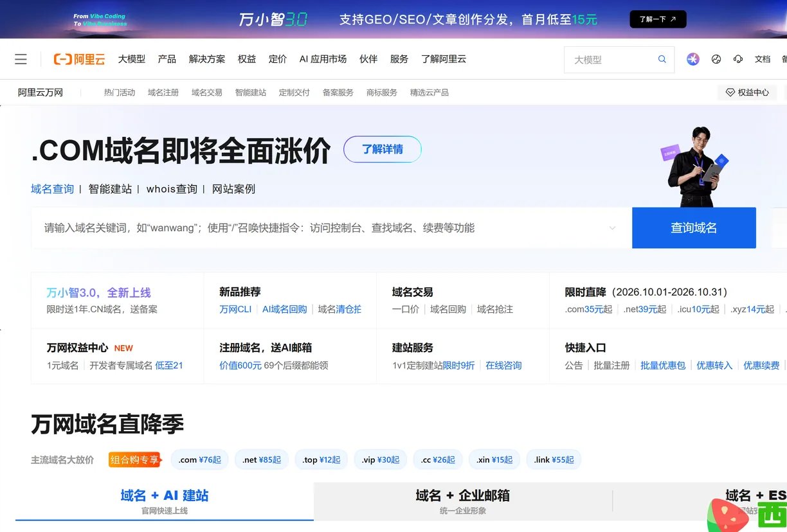Click the .net ¥85起 price chip
The height and width of the screenshot is (532, 787).
[262, 460]
